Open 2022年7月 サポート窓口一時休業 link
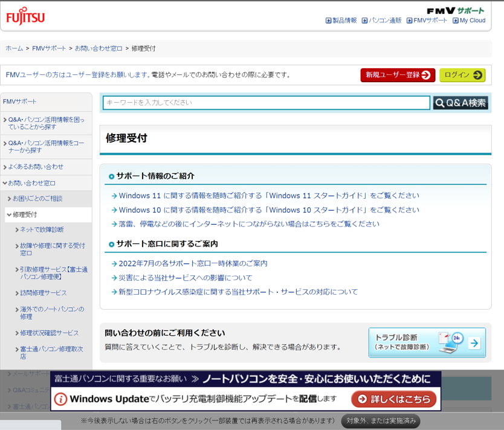The height and width of the screenshot is (430, 504). (x=193, y=264)
